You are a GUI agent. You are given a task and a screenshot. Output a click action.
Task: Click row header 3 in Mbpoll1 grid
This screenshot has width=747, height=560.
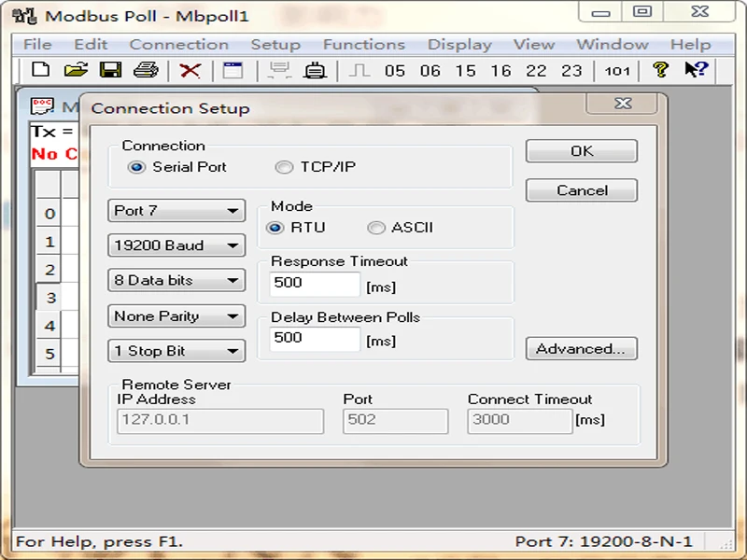tap(49, 297)
